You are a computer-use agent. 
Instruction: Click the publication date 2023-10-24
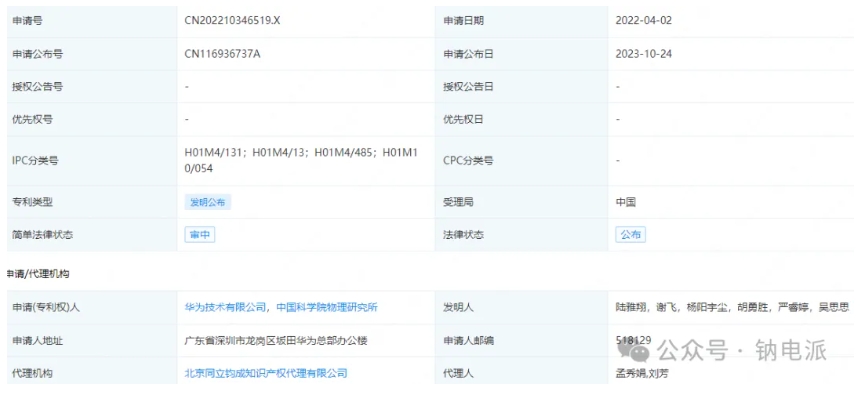tap(644, 54)
